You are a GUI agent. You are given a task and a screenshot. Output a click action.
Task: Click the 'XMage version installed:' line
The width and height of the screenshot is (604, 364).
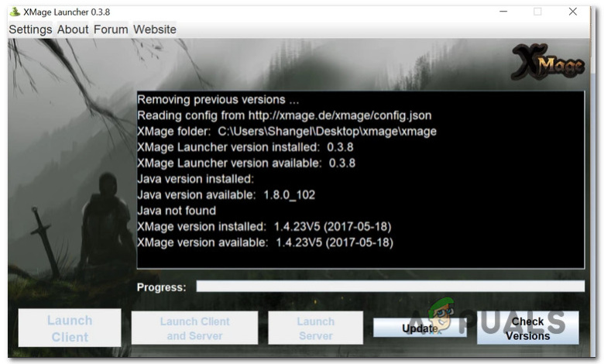(x=264, y=226)
